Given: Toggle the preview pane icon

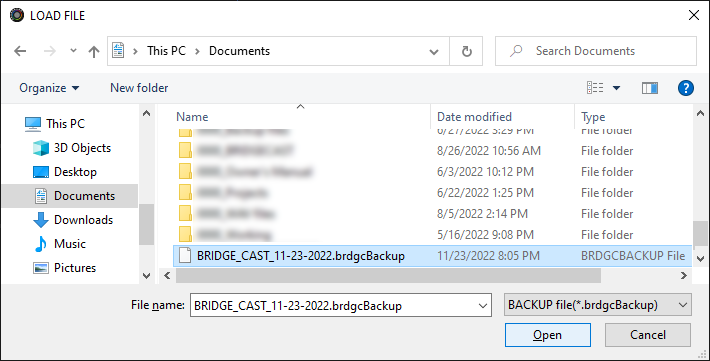Looking at the screenshot, I should pos(649,88).
